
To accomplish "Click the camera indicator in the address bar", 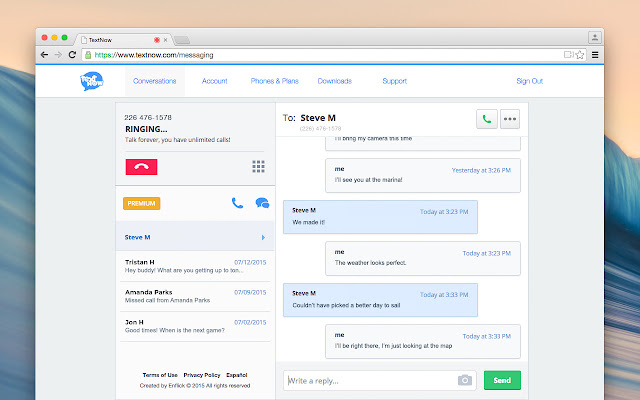I will point(568,55).
